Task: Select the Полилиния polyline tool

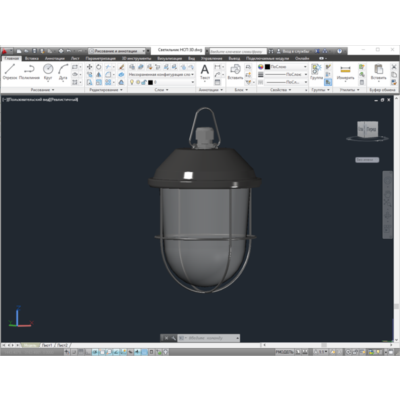Action: 29,72
